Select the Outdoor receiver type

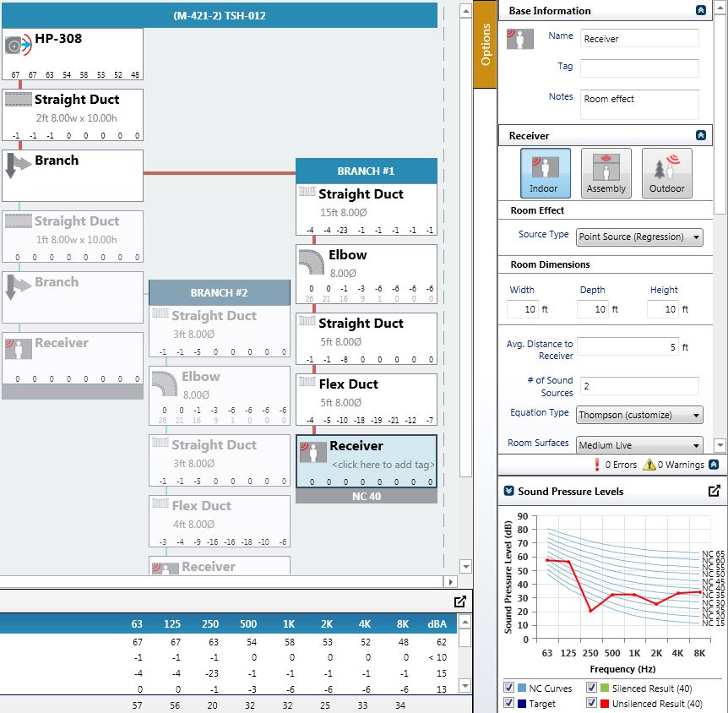coord(666,173)
